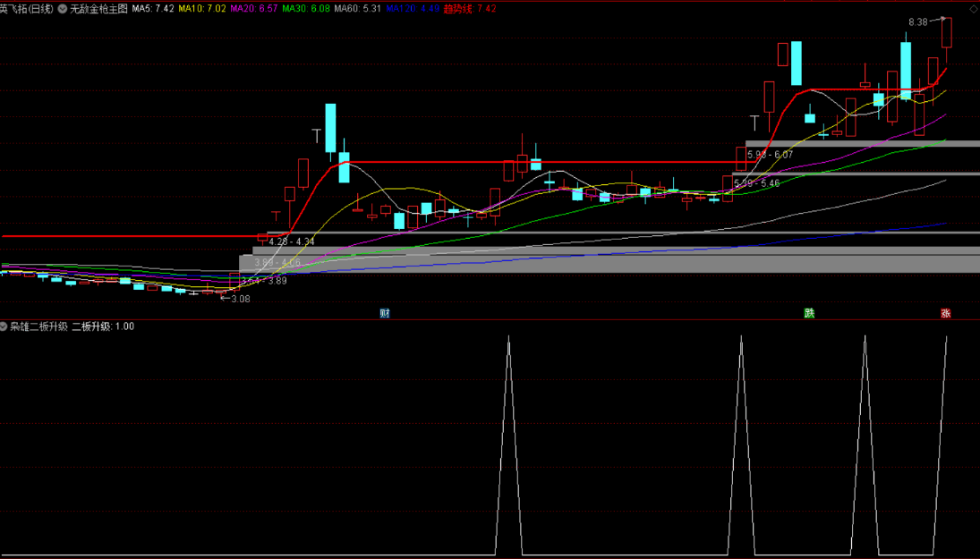Image resolution: width=980 pixels, height=559 pixels.
Task: Click the 财 event marker
Action: (384, 313)
